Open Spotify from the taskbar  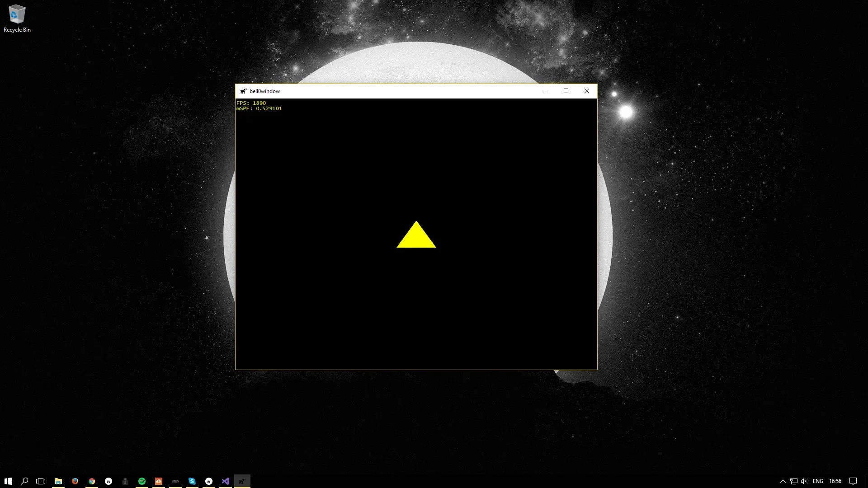point(142,481)
